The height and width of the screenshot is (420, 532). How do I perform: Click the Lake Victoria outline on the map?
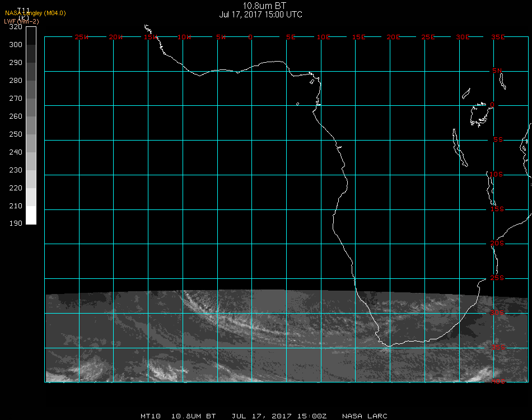pyautogui.click(x=480, y=115)
